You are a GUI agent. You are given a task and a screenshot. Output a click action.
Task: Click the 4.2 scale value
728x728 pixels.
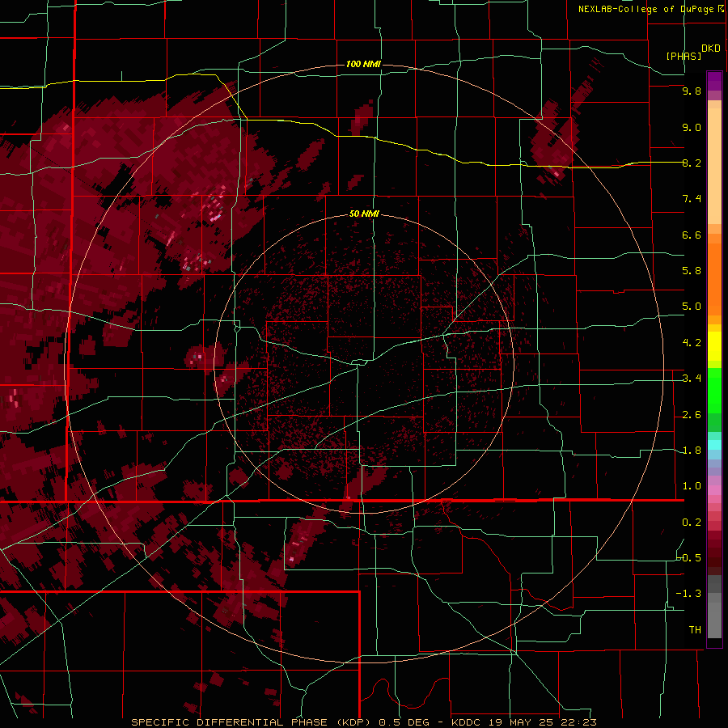(692, 343)
